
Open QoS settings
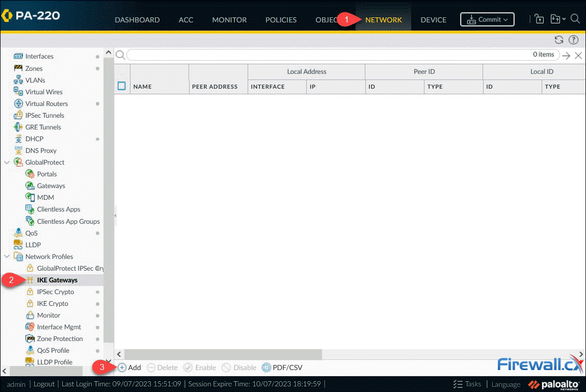(32, 233)
